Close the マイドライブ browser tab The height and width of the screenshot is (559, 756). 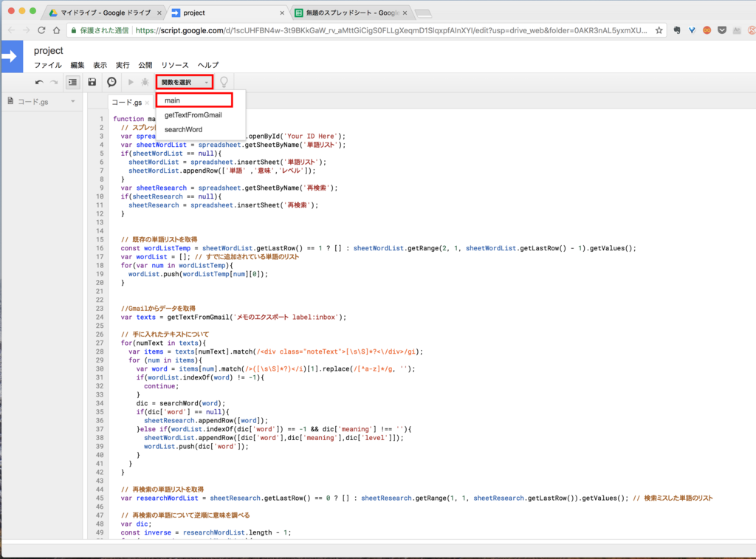[x=159, y=13]
